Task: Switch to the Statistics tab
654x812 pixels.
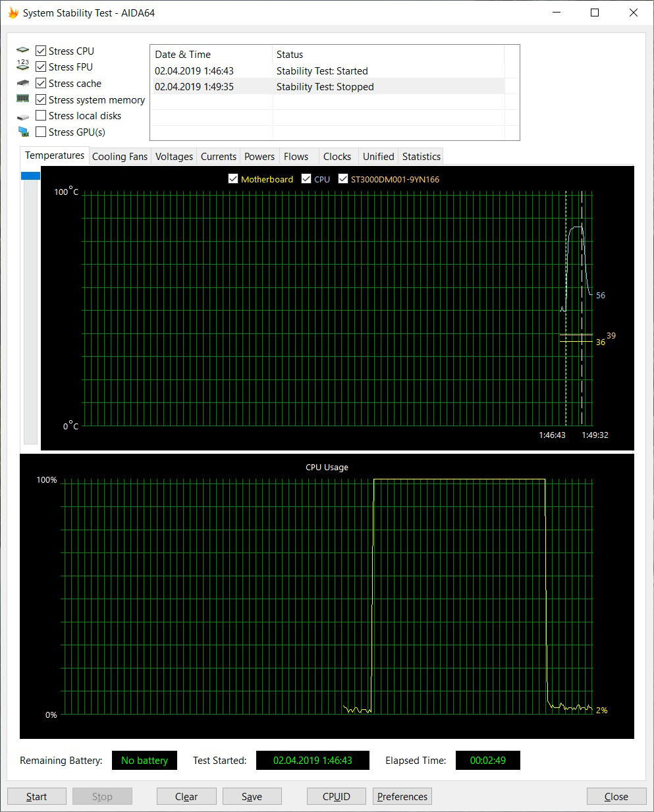Action: pos(421,157)
